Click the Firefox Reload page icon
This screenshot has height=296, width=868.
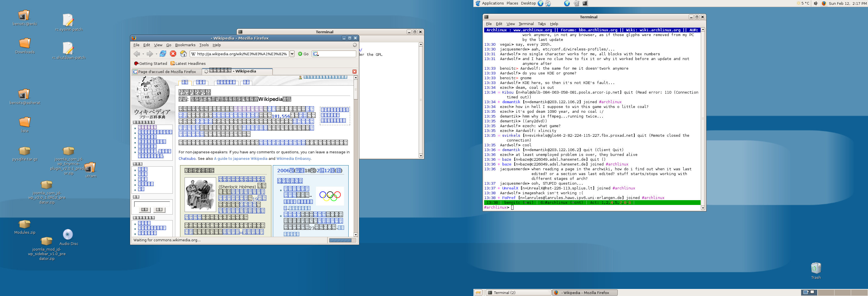coord(163,54)
